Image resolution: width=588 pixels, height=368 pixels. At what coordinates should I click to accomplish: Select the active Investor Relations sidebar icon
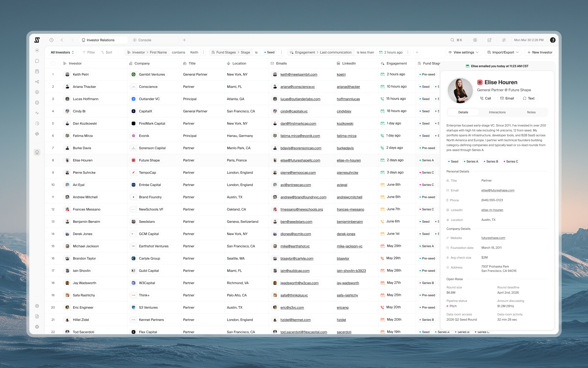37,152
